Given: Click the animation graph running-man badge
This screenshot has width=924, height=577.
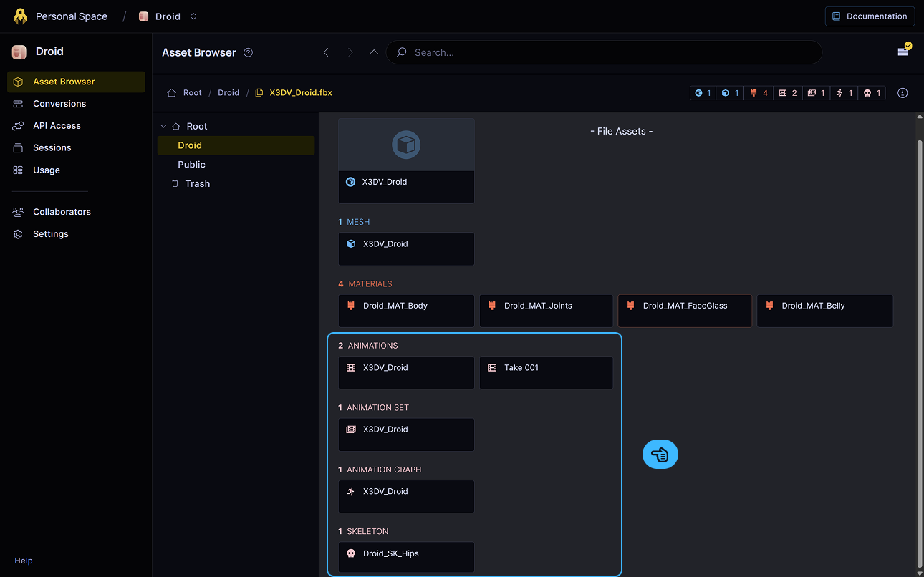Looking at the screenshot, I should coord(844,93).
